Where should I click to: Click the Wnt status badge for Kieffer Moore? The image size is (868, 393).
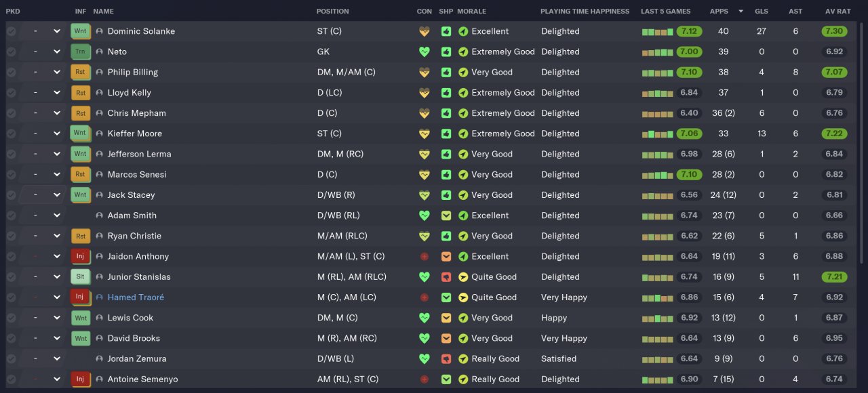(x=80, y=133)
